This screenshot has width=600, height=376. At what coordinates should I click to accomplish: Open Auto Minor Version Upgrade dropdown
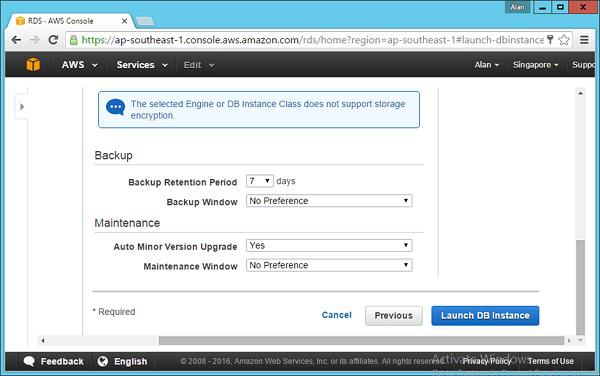(329, 246)
